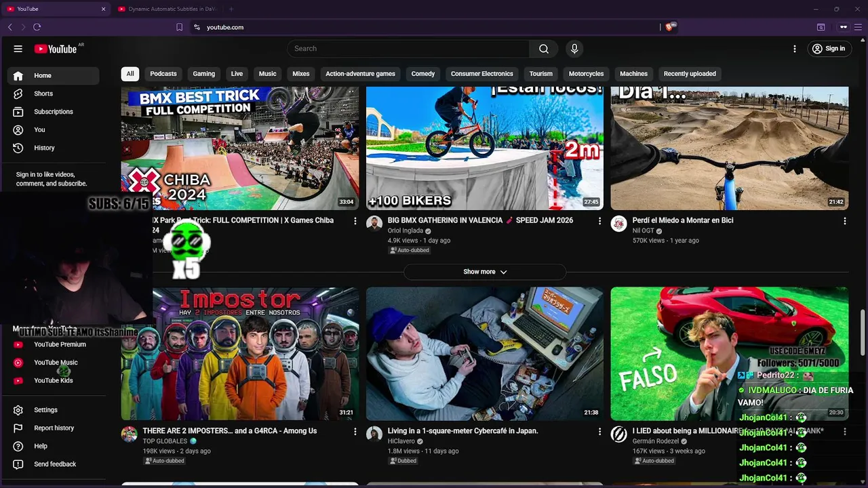Open Shorts in the sidebar
This screenshot has height=488, width=868.
53,94
